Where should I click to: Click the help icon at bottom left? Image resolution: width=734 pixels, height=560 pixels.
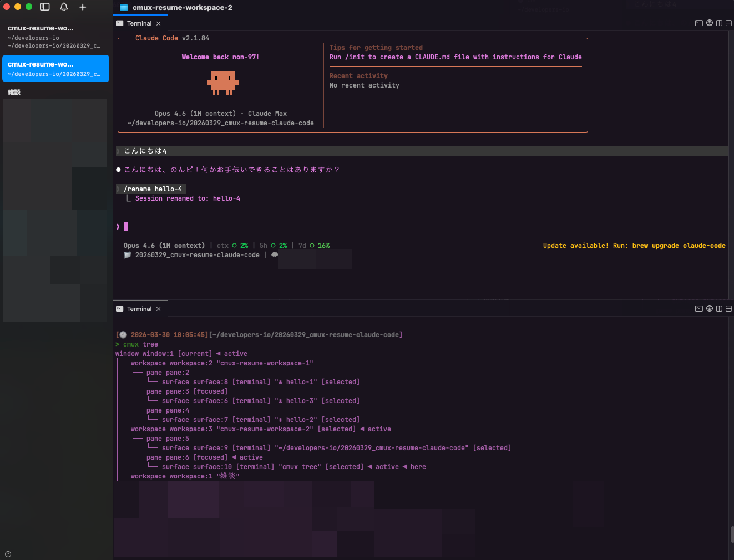click(8, 553)
